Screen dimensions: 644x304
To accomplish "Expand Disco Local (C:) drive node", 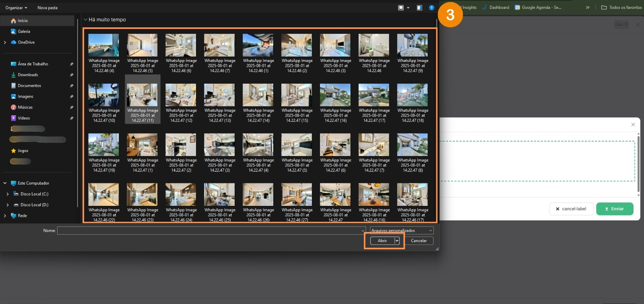I will tap(7, 194).
